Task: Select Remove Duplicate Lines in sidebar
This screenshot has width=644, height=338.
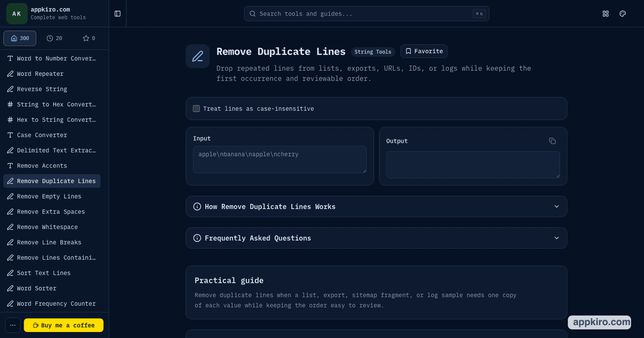Action: tap(52, 181)
